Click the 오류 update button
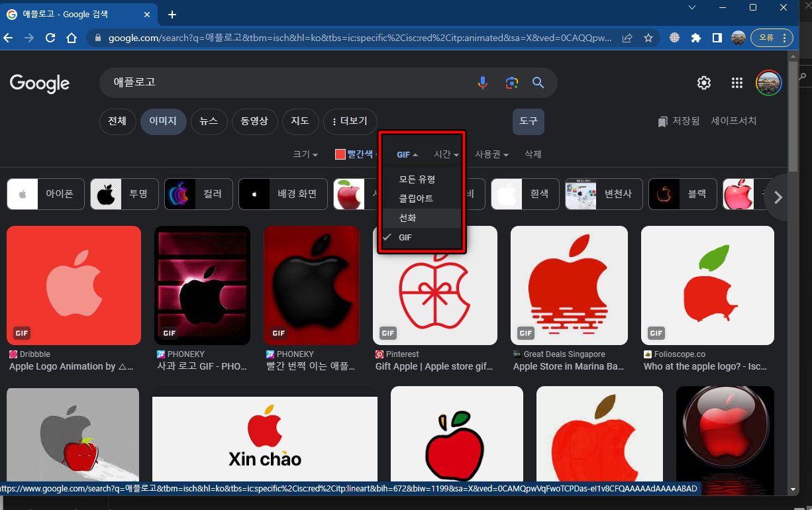The image size is (812, 510). click(772, 38)
